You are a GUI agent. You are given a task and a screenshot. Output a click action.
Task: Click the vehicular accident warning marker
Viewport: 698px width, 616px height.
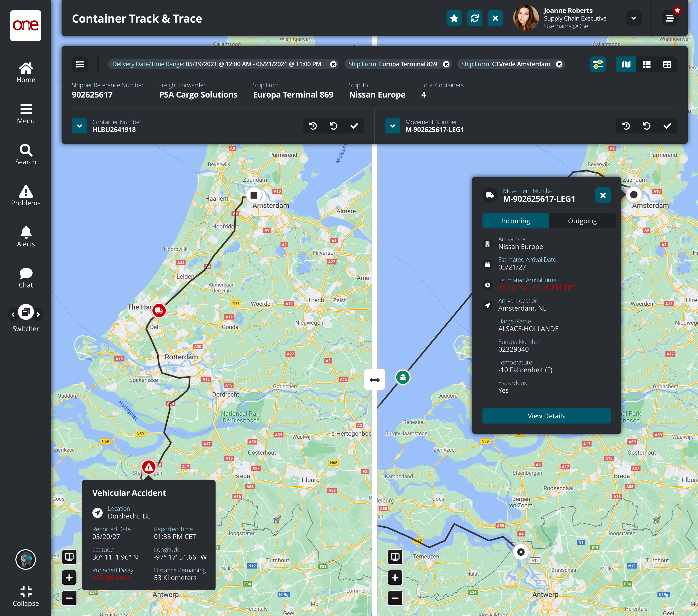click(149, 467)
